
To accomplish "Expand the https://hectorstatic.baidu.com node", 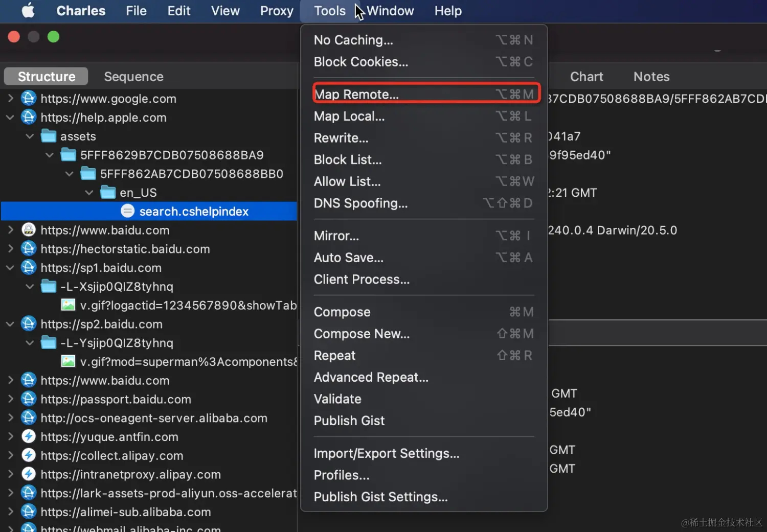I will pyautogui.click(x=10, y=249).
